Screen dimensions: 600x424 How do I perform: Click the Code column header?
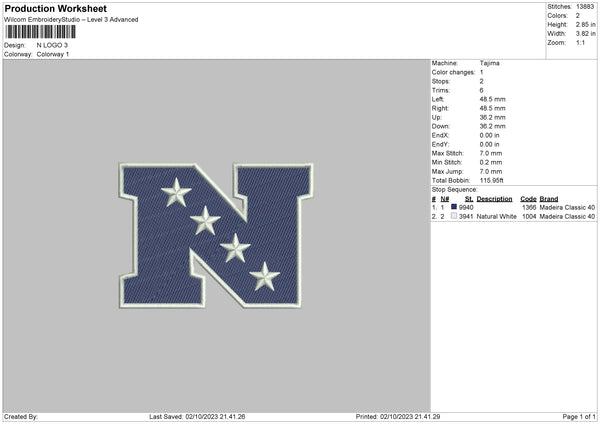coord(528,199)
